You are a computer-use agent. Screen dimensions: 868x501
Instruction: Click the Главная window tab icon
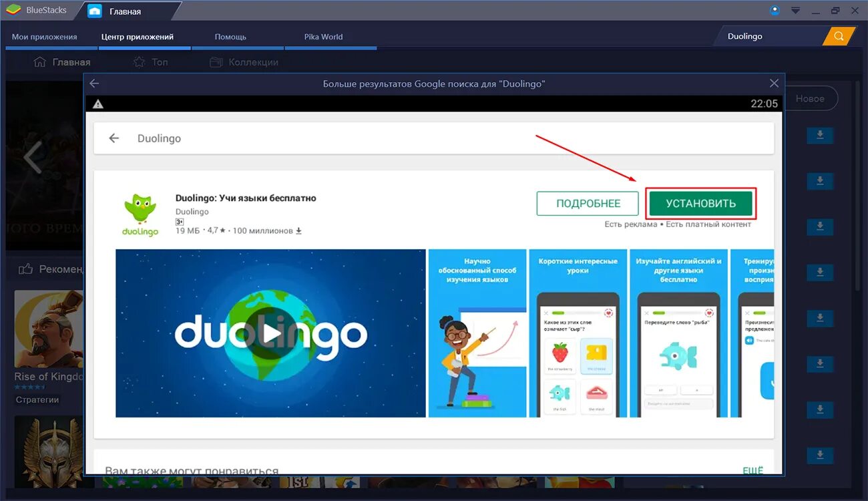(95, 11)
